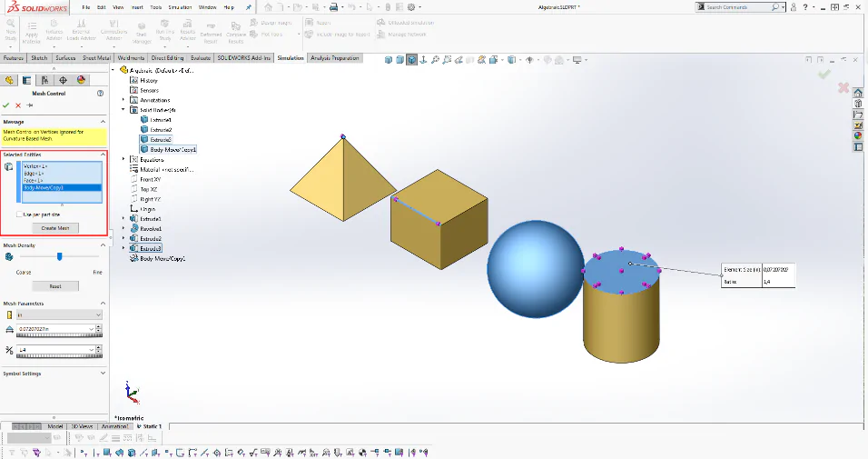Image resolution: width=868 pixels, height=459 pixels.
Task: Click Apply Material in Simulation ribbon
Action: click(32, 32)
